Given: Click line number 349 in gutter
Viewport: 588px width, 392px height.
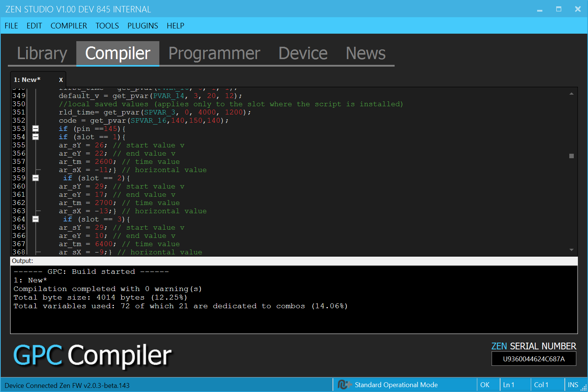Looking at the screenshot, I should 19,96.
